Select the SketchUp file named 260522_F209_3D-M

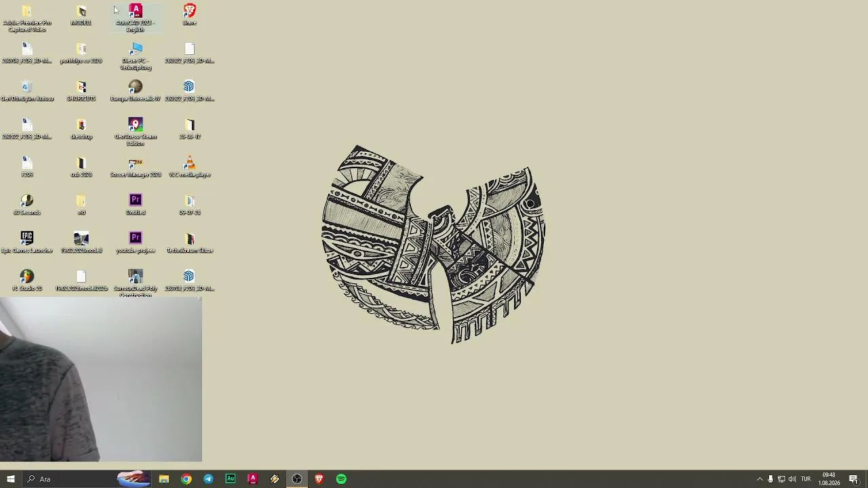[190, 91]
